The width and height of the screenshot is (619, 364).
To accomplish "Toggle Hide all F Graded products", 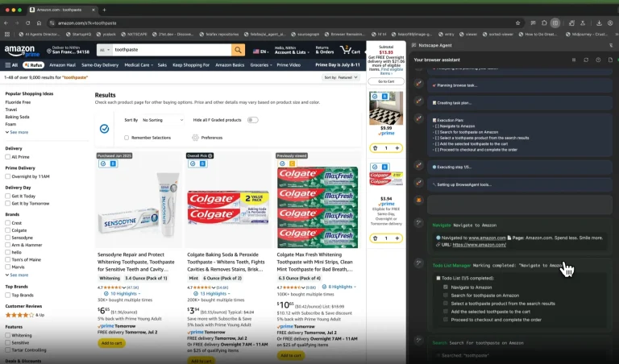I will 252,120.
